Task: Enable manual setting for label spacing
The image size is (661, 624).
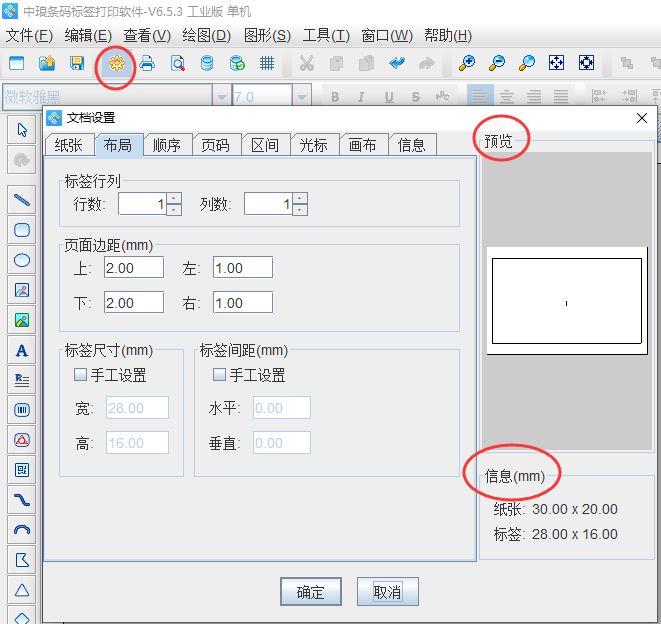Action: click(x=219, y=375)
